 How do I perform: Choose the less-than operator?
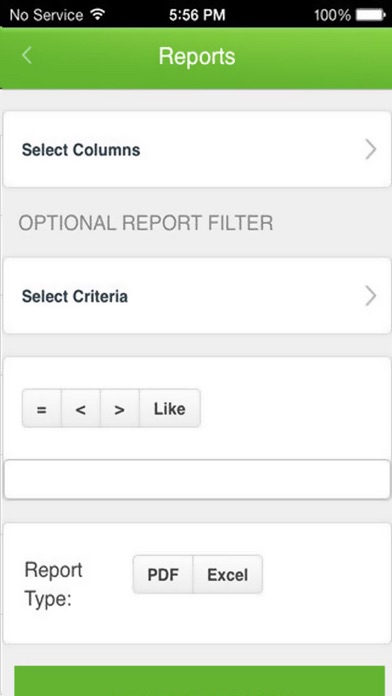(81, 409)
